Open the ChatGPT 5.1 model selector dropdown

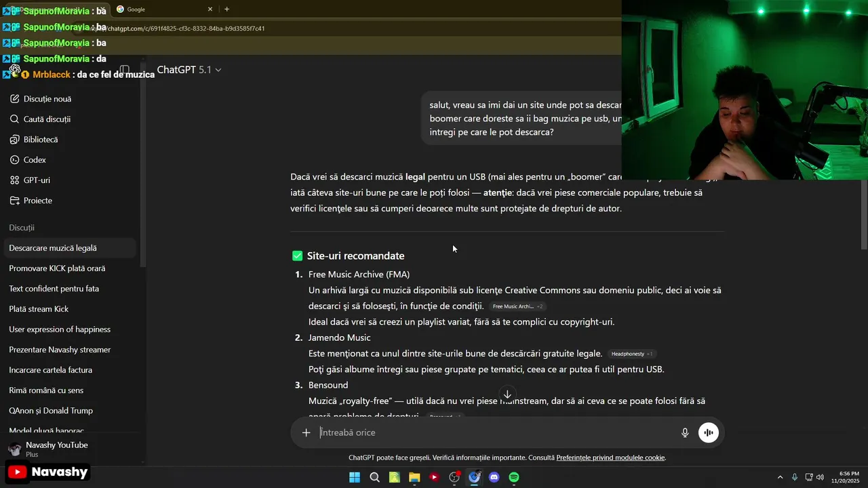point(189,70)
